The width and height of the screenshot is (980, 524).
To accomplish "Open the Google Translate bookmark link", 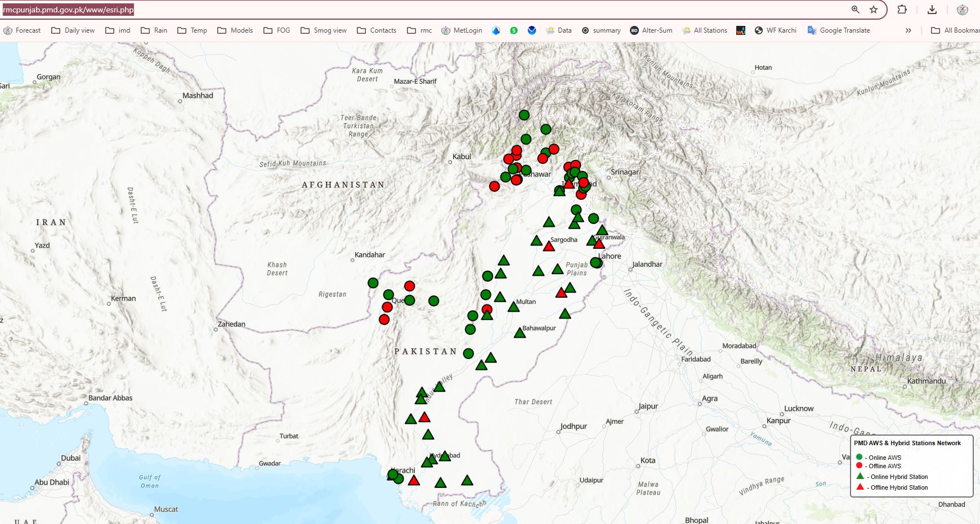I will click(838, 30).
